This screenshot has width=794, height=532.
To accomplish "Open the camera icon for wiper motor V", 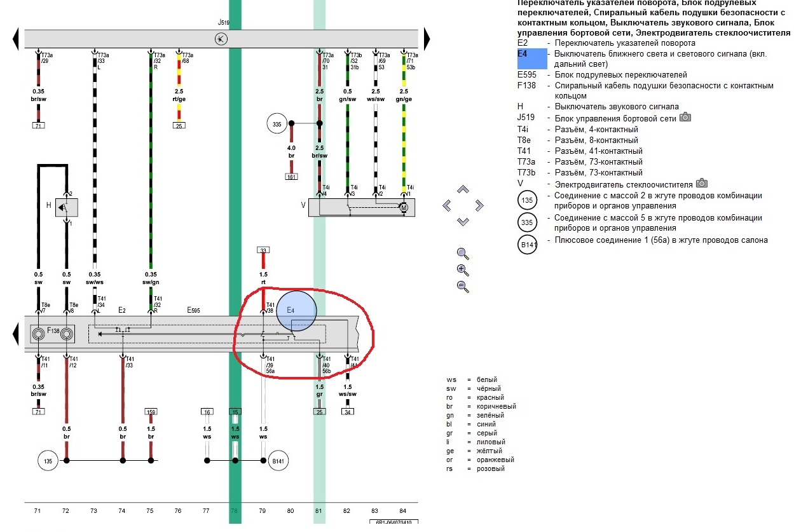I will tap(702, 183).
